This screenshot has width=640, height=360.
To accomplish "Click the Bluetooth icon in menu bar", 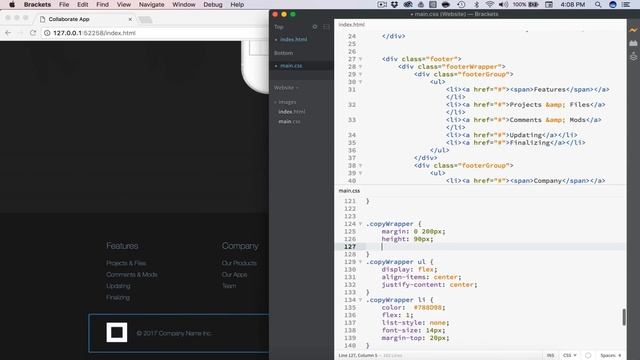I will point(476,4).
